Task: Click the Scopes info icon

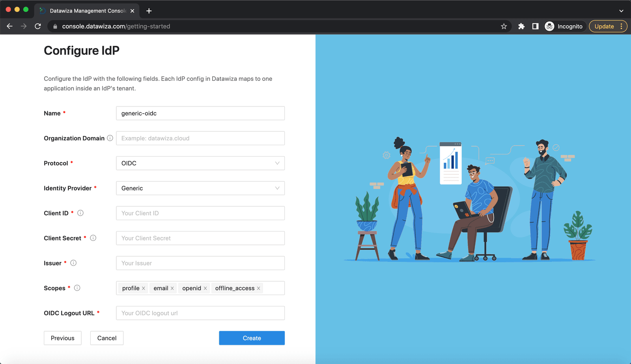Action: (77, 288)
